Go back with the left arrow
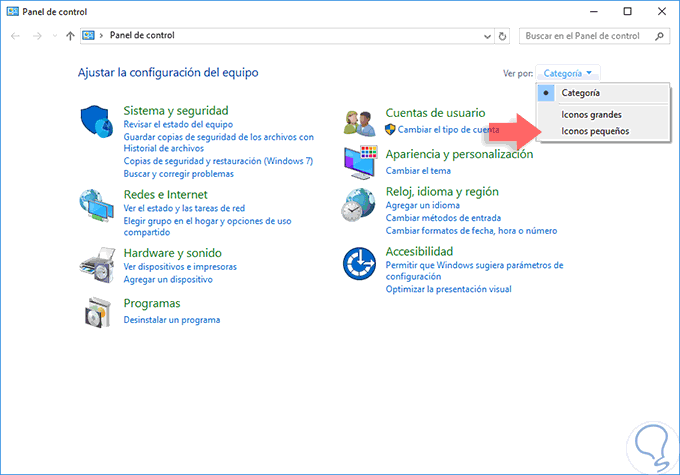The image size is (680, 475). 15,36
